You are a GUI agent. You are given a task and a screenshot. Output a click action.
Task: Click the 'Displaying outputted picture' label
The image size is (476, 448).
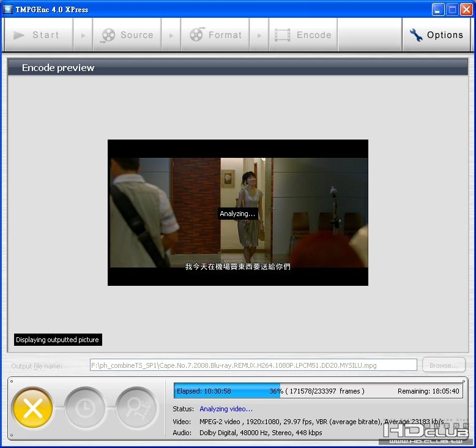(58, 340)
